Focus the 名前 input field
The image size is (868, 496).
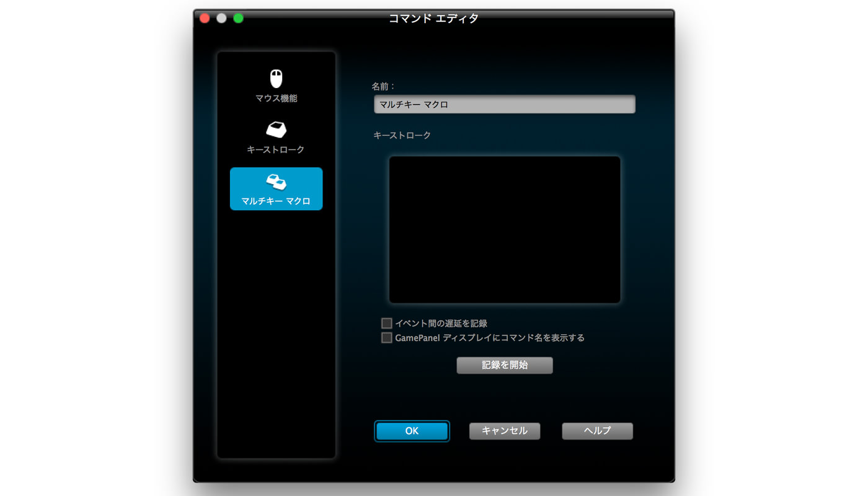coord(505,104)
